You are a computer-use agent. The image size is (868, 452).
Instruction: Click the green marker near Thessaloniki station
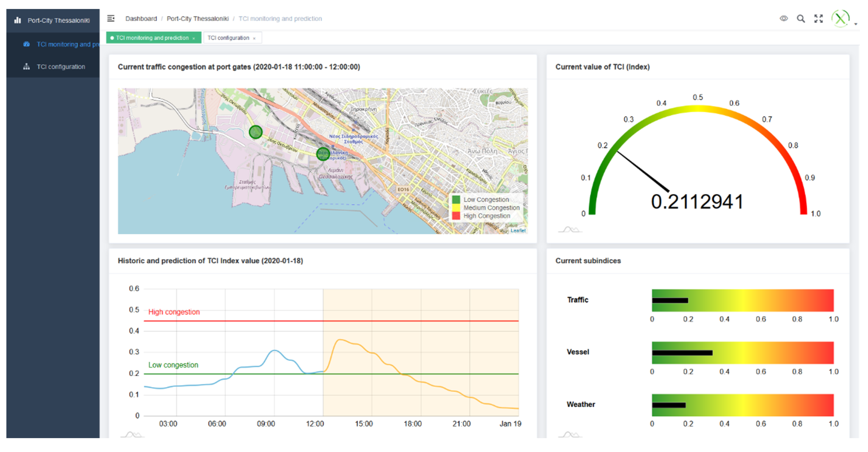coord(323,154)
